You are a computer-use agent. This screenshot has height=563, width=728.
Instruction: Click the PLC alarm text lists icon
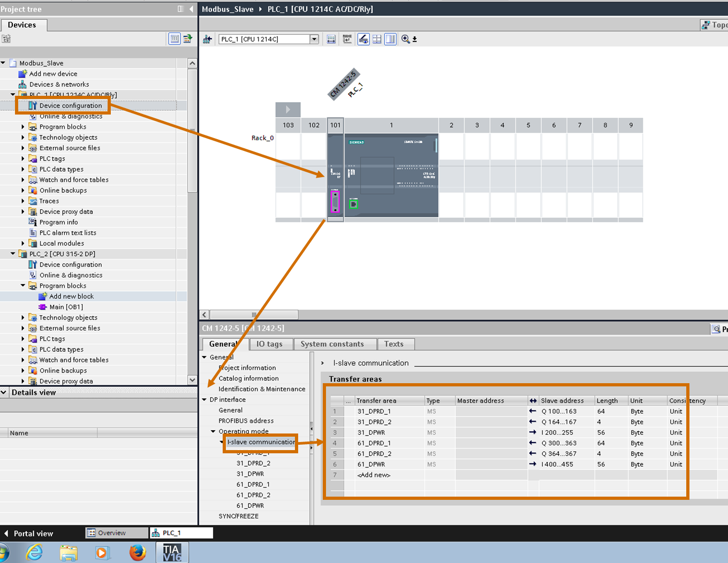point(33,233)
